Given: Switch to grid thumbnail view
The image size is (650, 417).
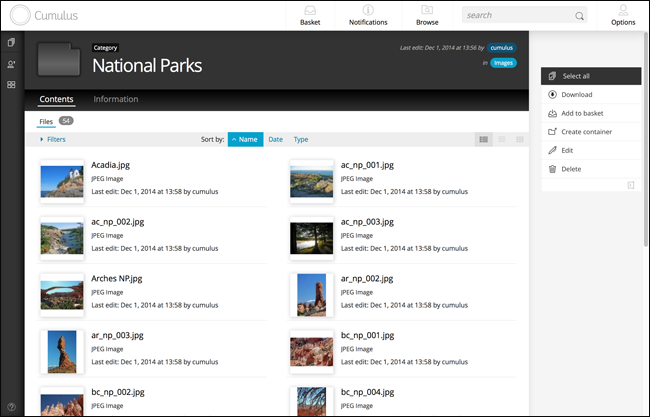Looking at the screenshot, I should click(520, 139).
